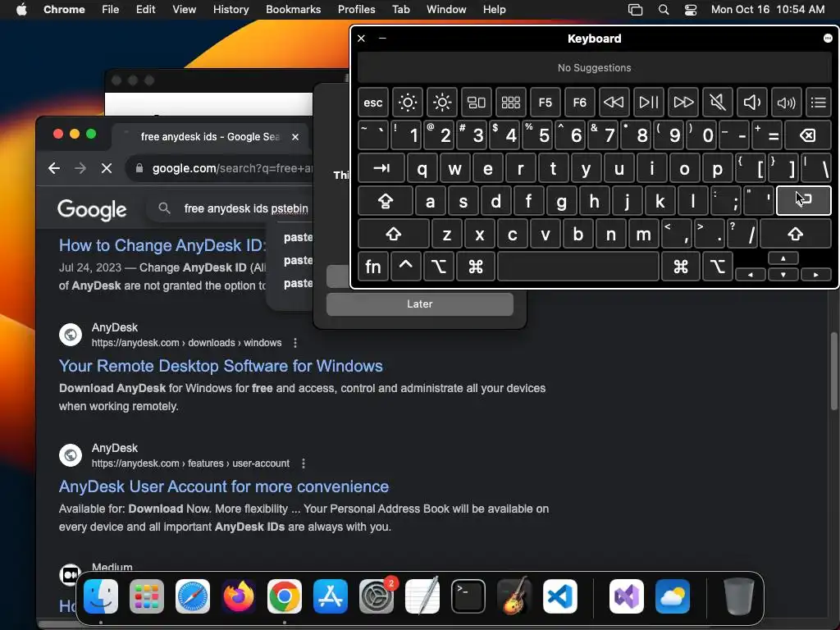Toggle the left command key
This screenshot has width=840, height=630.
point(476,267)
